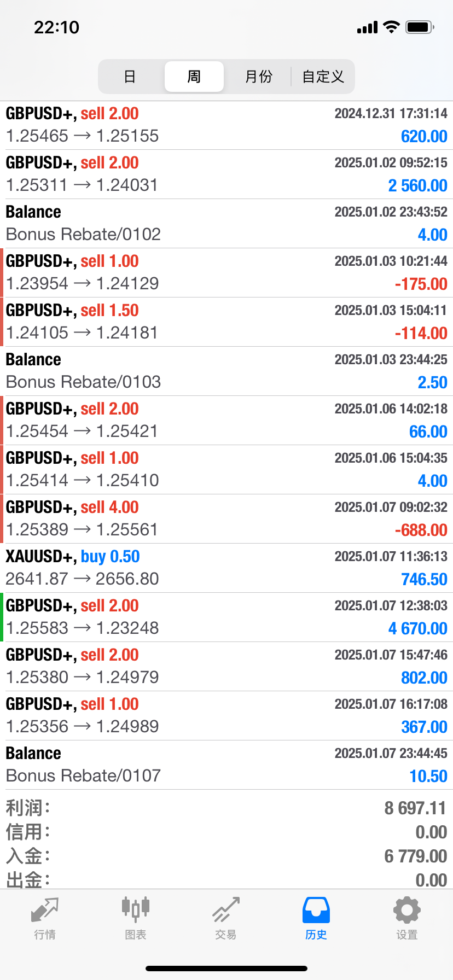Switch history range to 月份
Screen dimensions: 453x980
(258, 77)
